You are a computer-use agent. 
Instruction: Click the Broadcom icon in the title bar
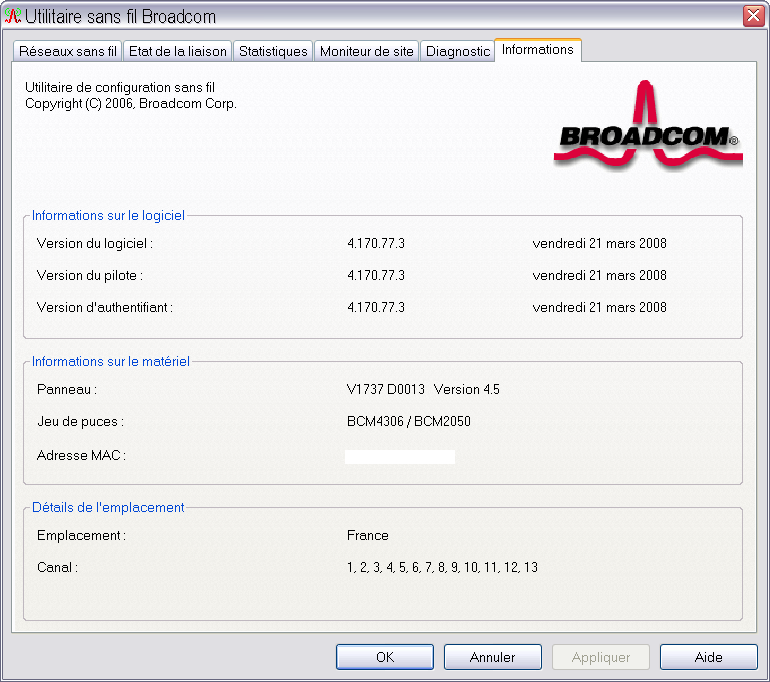coord(13,16)
